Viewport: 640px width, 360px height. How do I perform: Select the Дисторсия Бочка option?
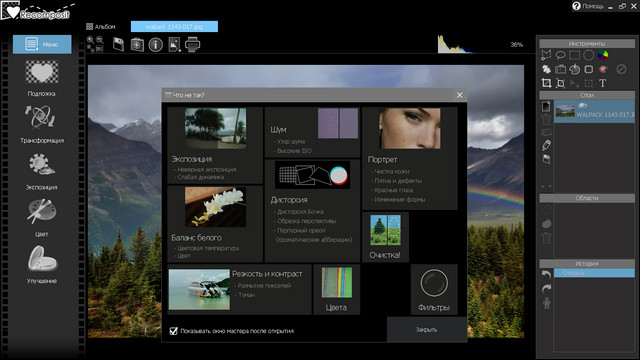pyautogui.click(x=300, y=211)
